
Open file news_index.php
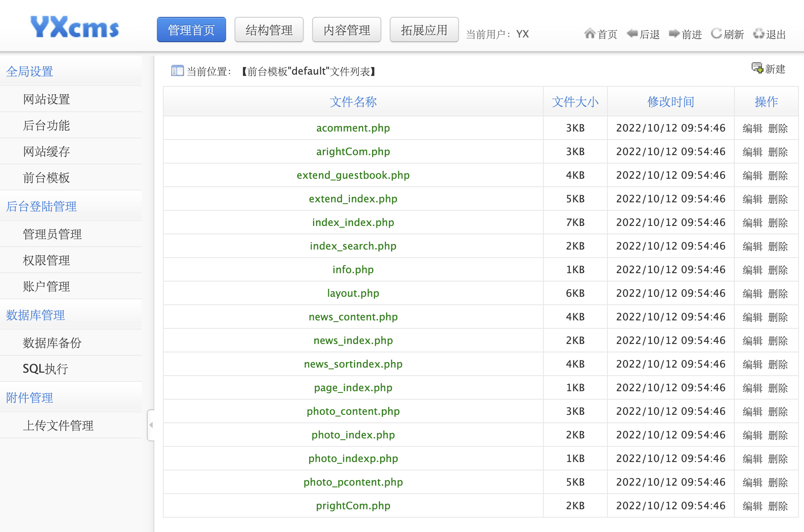click(x=353, y=341)
